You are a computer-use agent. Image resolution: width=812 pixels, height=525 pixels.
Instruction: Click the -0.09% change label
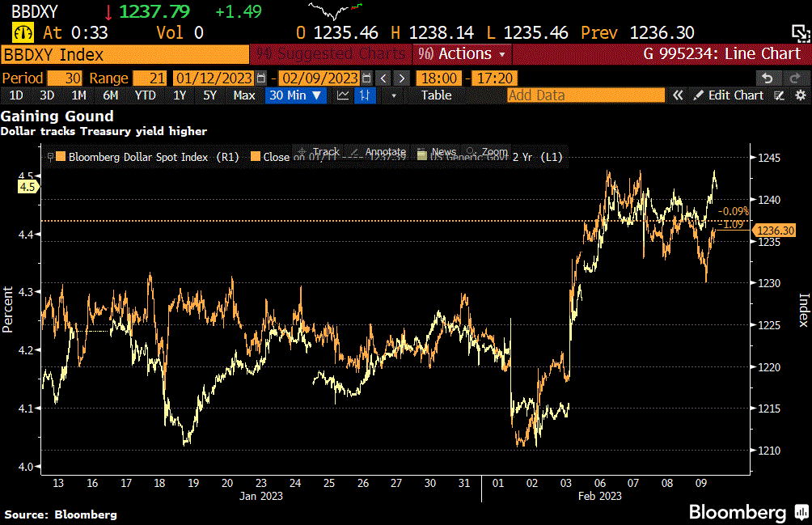734,211
